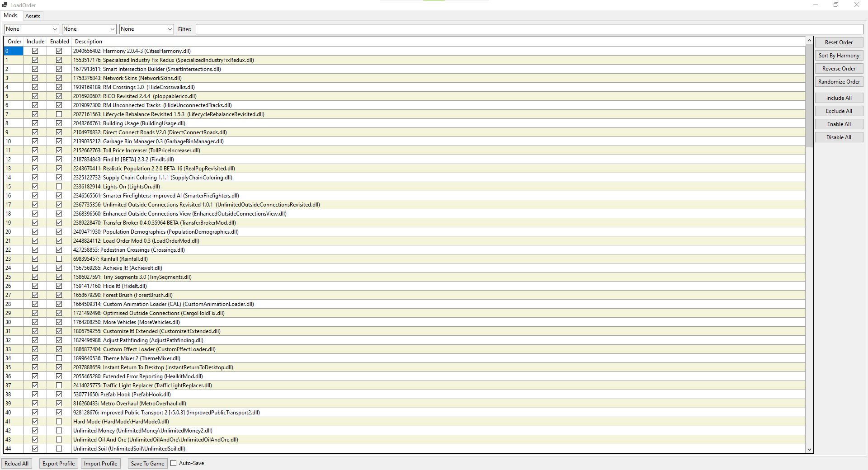Untick Include for Metro Overhaul

click(35, 404)
